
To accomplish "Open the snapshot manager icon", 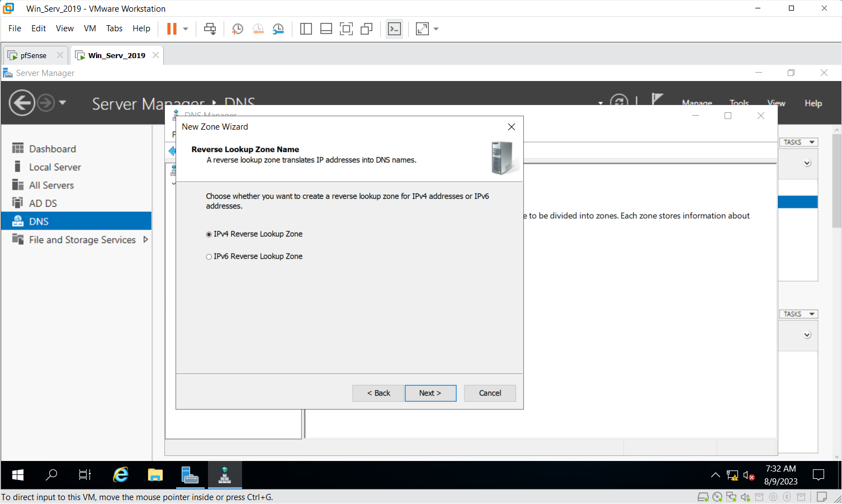I will point(278,29).
